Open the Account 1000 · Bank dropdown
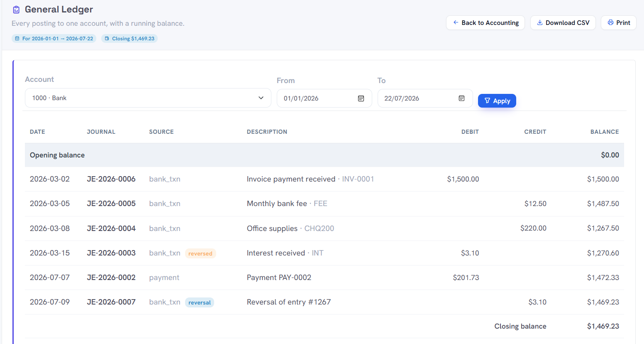 (148, 98)
